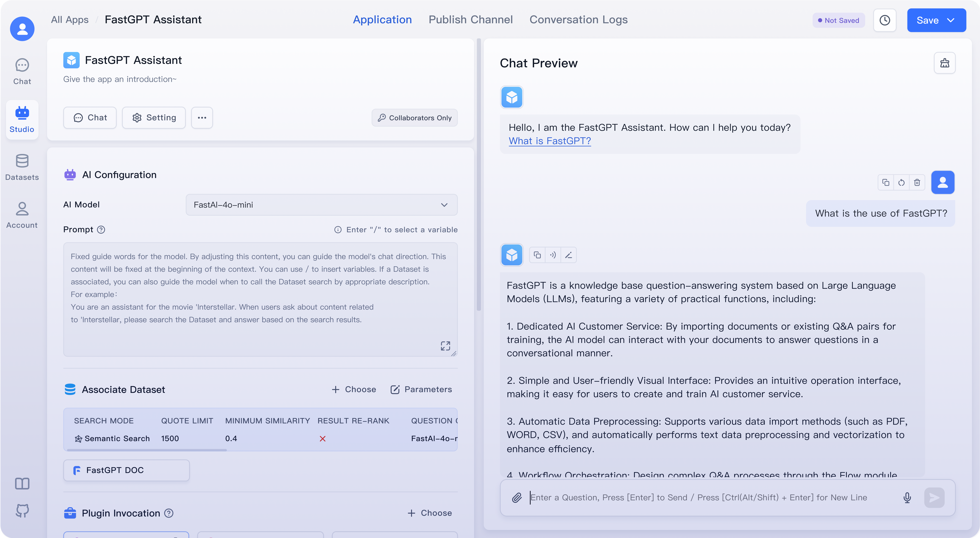Screen dimensions: 980x538
Task: Expand the Save button dropdown arrow
Action: pos(951,20)
